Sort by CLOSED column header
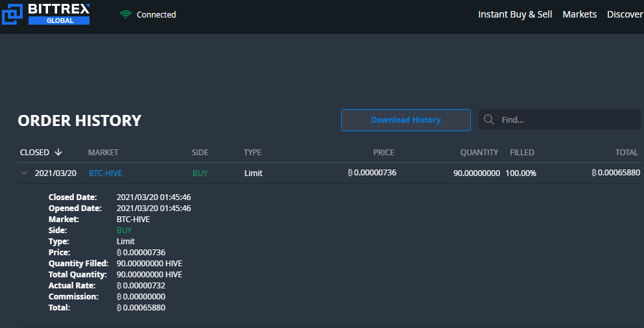644x328 pixels. 34,152
